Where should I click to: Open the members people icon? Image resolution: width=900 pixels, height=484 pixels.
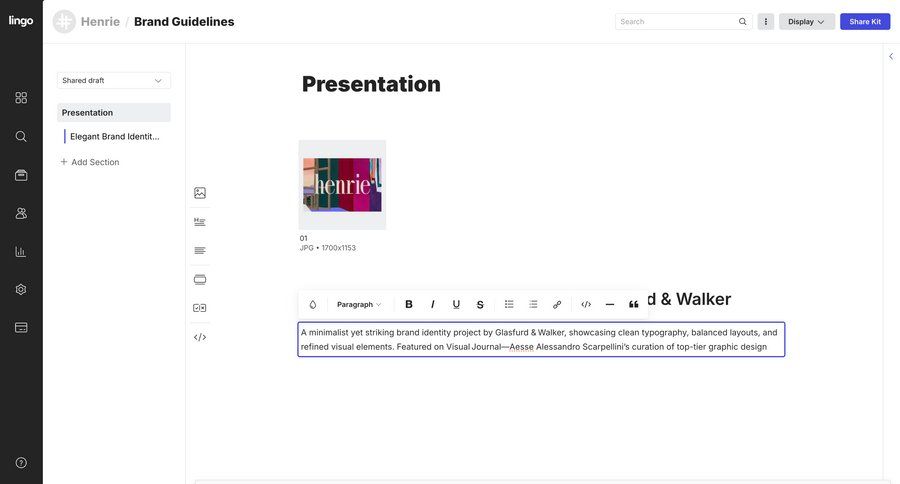click(21, 213)
